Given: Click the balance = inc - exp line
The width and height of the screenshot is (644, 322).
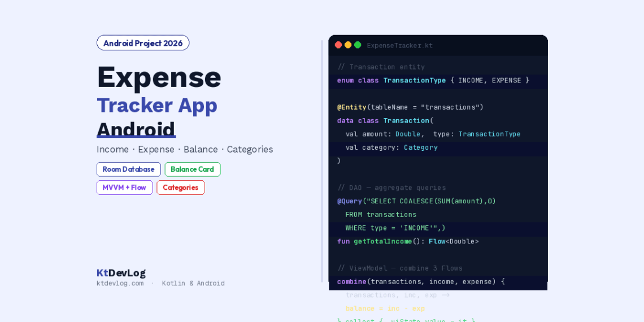Looking at the screenshot, I should coord(385,308).
